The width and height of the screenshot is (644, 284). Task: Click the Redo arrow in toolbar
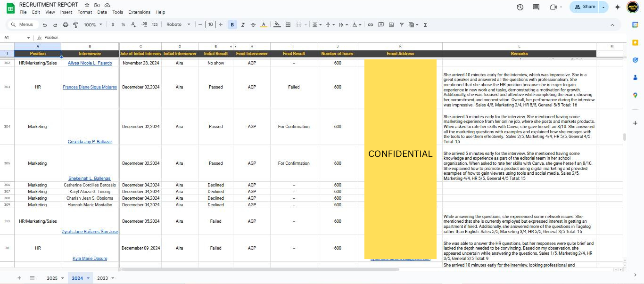tap(55, 24)
